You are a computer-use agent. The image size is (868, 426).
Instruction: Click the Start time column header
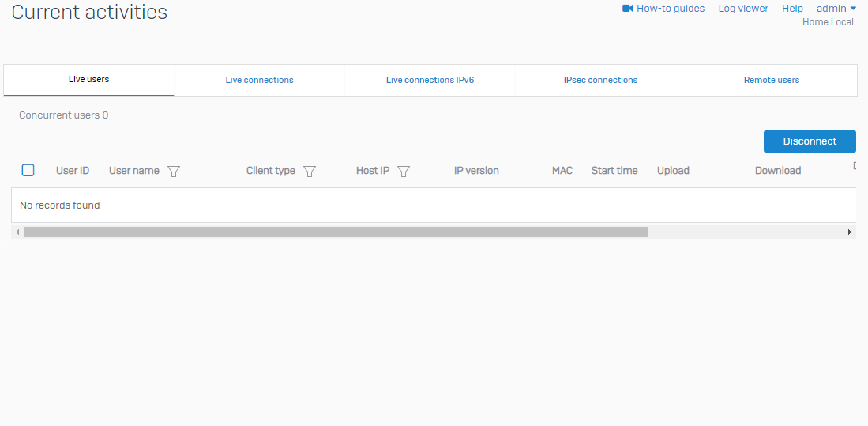click(614, 171)
